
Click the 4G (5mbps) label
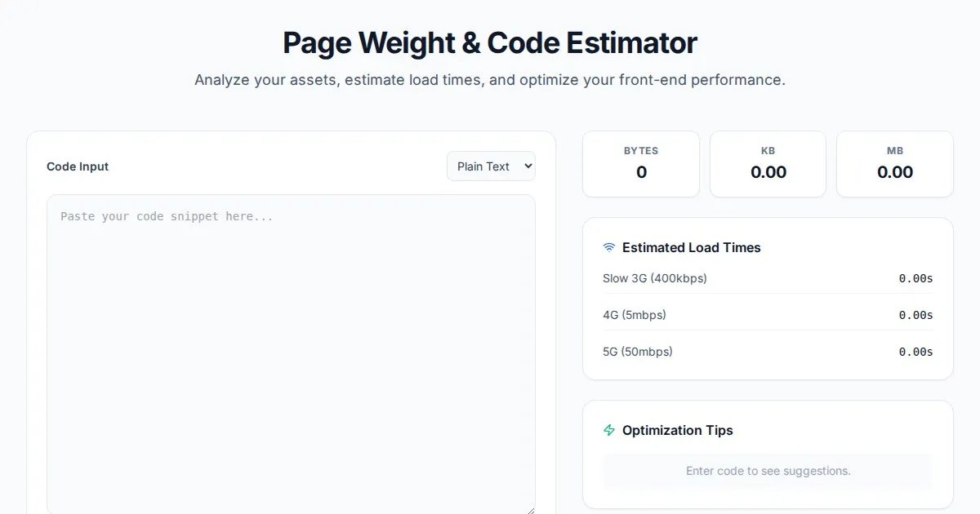pos(635,315)
